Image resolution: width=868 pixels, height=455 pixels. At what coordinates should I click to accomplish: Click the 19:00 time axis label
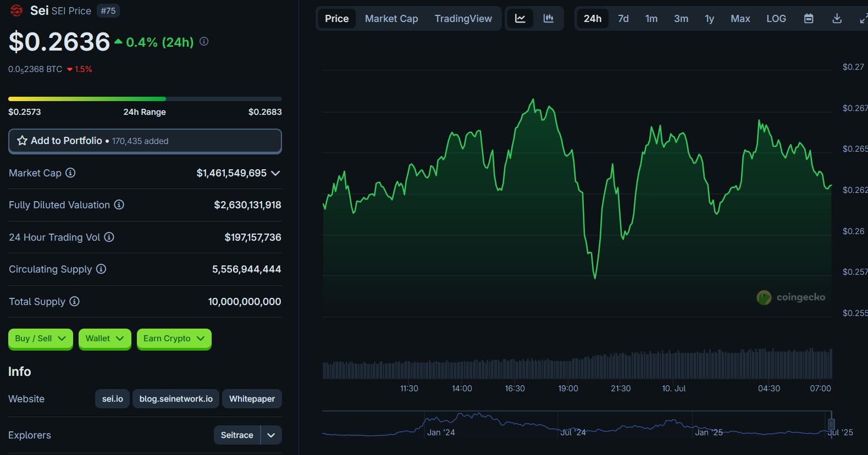point(568,389)
